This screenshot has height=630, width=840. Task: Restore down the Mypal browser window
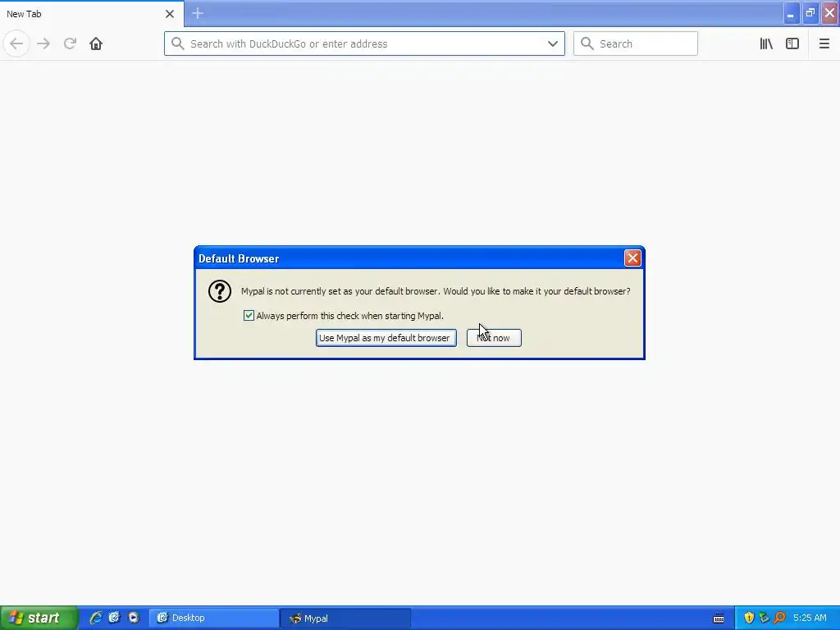pyautogui.click(x=810, y=13)
